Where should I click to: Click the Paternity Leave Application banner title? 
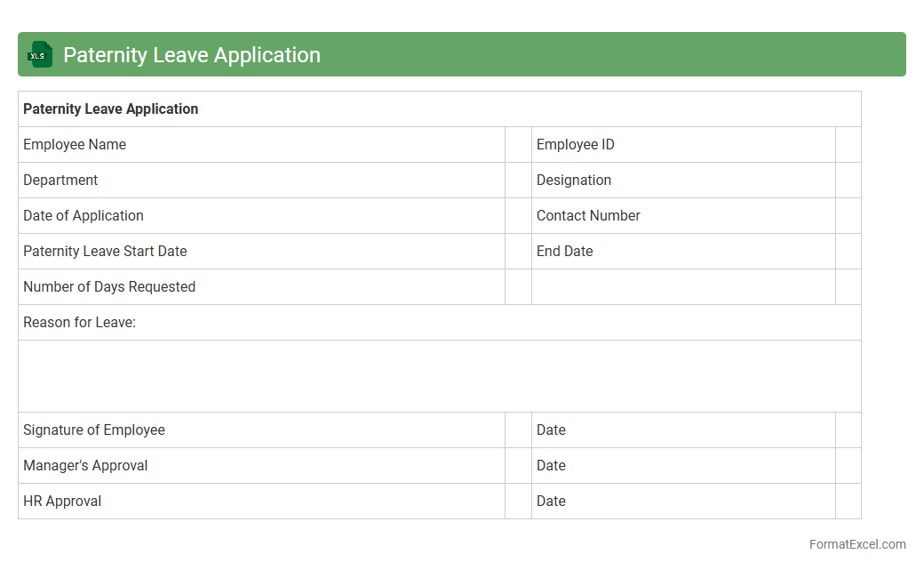(x=192, y=55)
